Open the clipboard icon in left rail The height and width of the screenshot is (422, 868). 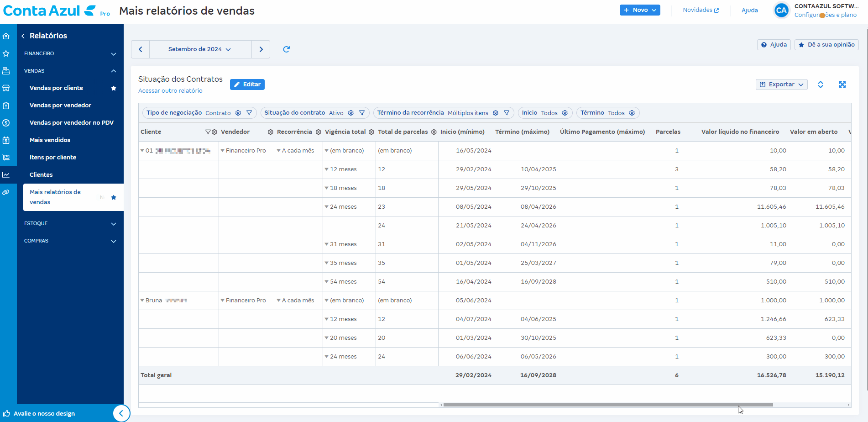pyautogui.click(x=6, y=105)
